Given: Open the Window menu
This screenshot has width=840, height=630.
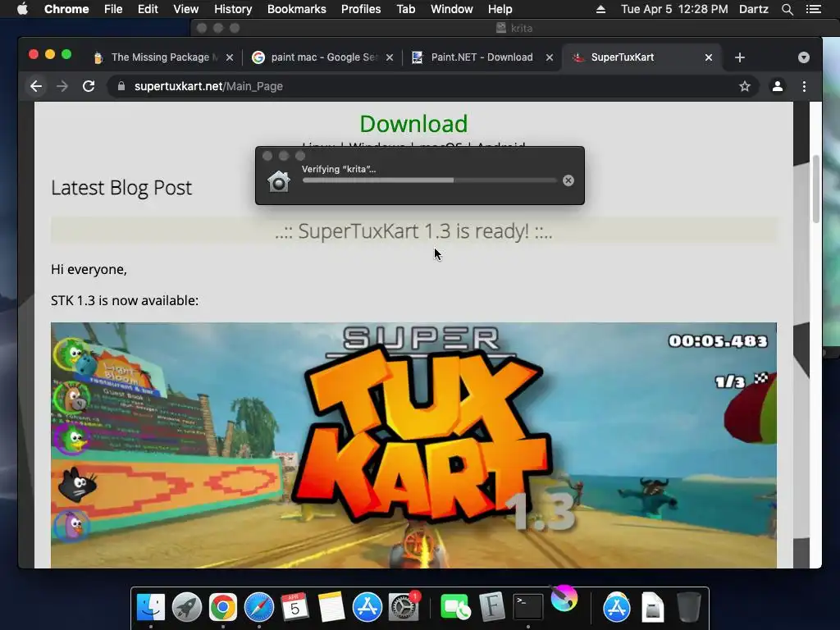Looking at the screenshot, I should 452,9.
